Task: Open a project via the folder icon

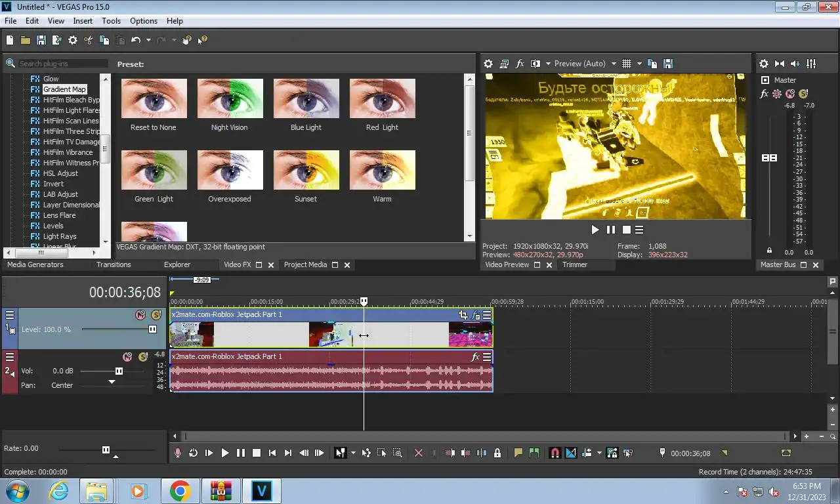Action: pyautogui.click(x=25, y=40)
